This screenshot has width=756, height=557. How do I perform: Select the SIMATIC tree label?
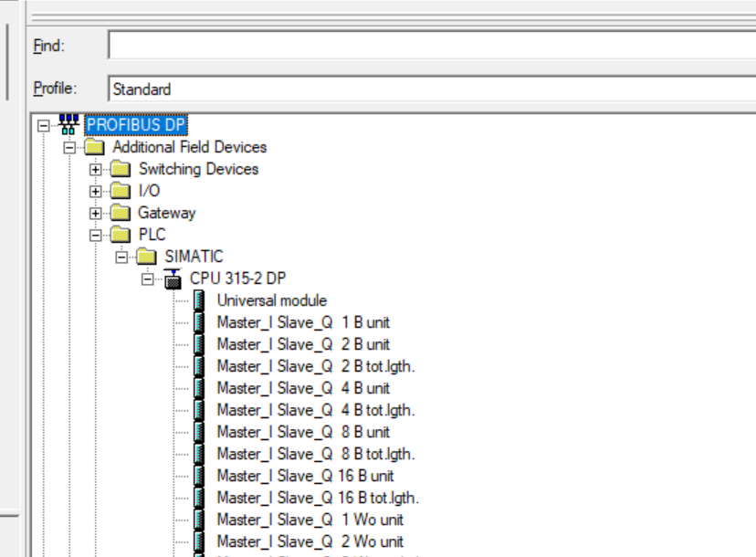tap(194, 257)
